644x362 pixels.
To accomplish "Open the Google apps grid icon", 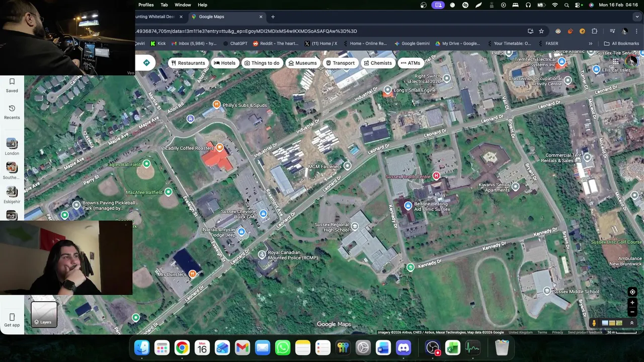I will (x=615, y=61).
